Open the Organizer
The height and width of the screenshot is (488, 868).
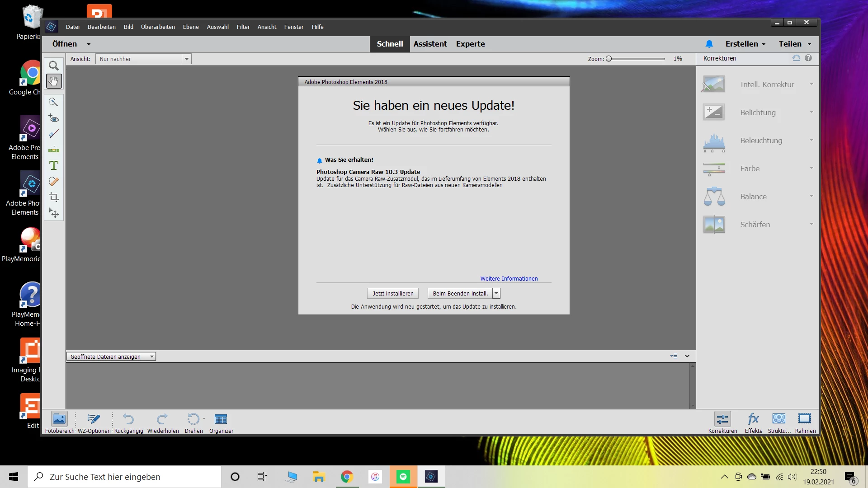pos(221,423)
